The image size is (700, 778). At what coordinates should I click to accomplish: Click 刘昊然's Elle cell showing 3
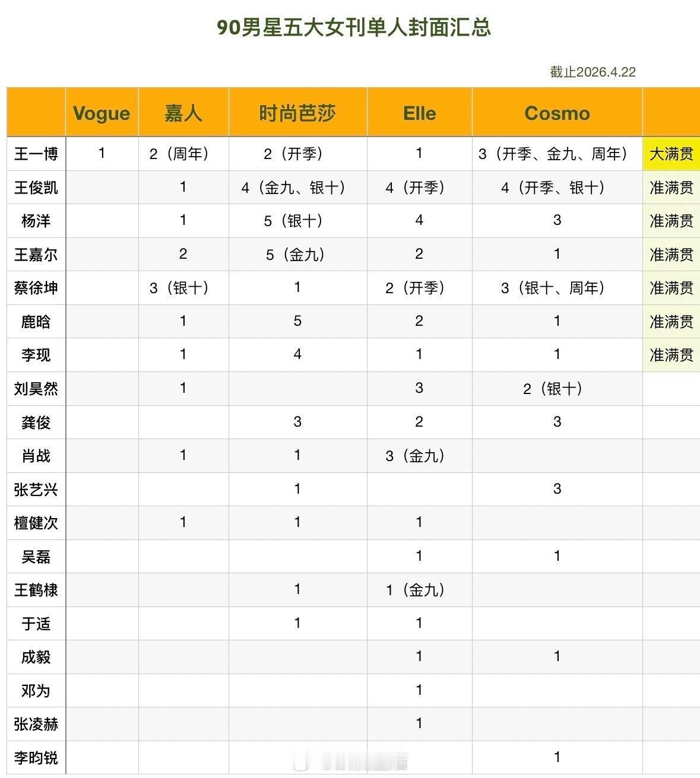(x=419, y=388)
